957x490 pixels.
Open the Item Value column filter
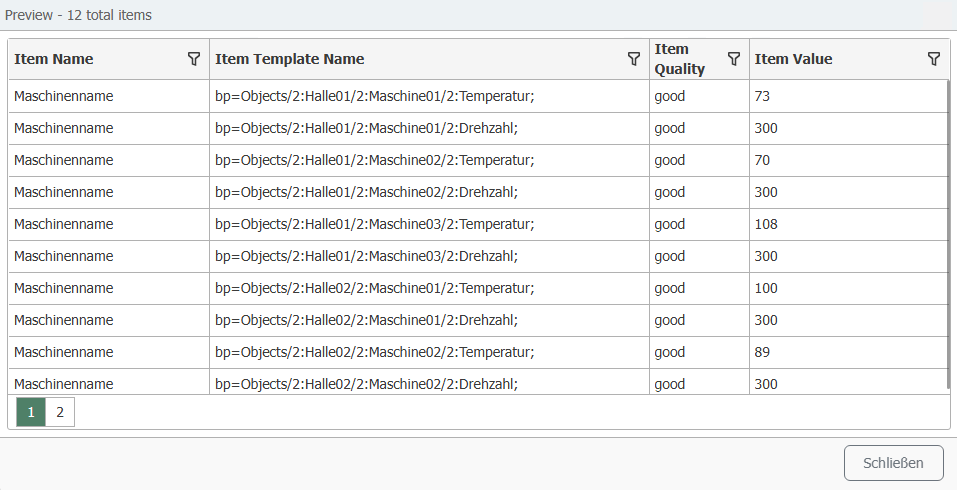(x=934, y=59)
